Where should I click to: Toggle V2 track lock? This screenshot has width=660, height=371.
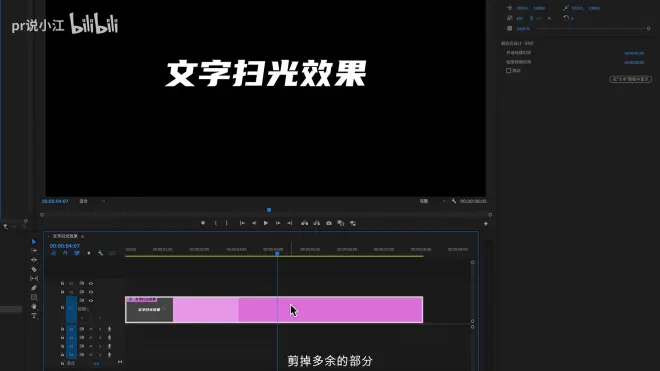[x=62, y=292]
